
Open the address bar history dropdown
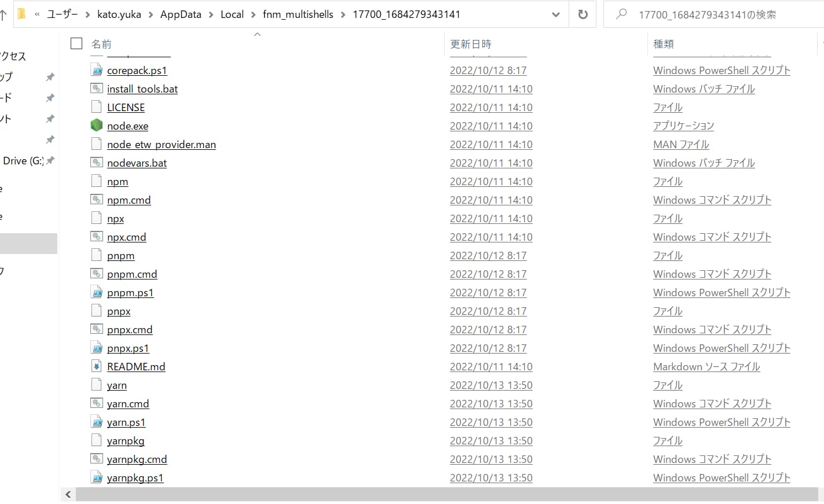tap(556, 14)
